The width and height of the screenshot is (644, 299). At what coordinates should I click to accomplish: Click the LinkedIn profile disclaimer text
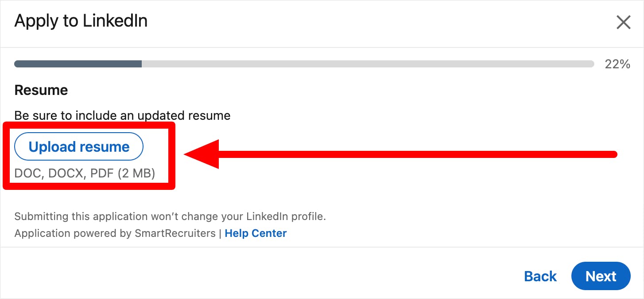[x=170, y=216]
